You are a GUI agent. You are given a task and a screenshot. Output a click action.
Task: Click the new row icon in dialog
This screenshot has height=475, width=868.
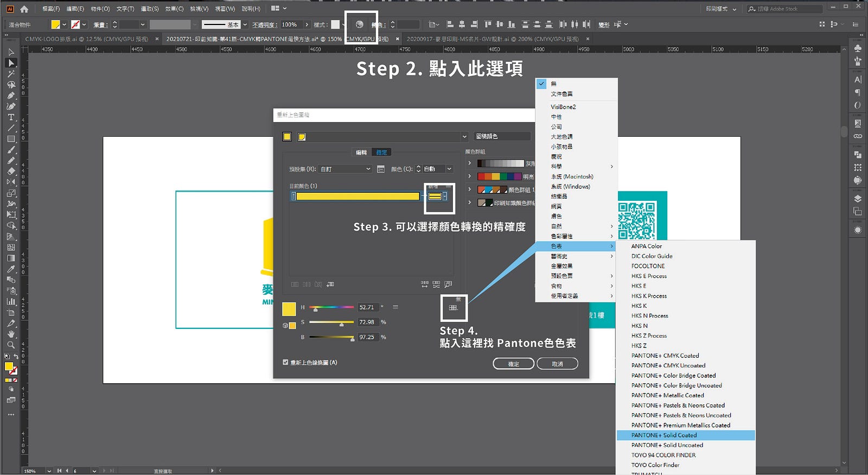coord(330,284)
